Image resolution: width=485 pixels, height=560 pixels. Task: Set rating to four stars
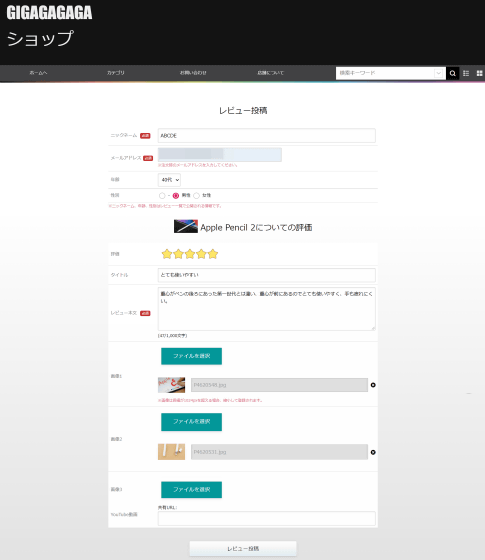[x=201, y=254]
